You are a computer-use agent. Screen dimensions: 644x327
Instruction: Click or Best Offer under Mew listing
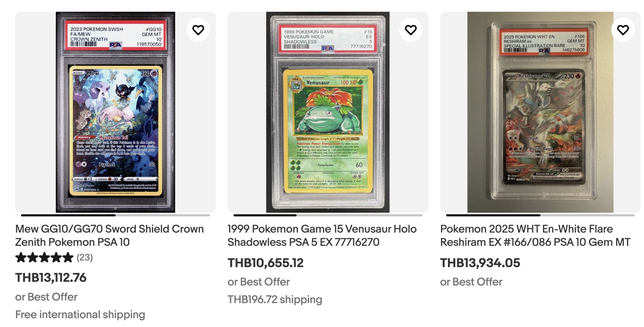pos(46,297)
